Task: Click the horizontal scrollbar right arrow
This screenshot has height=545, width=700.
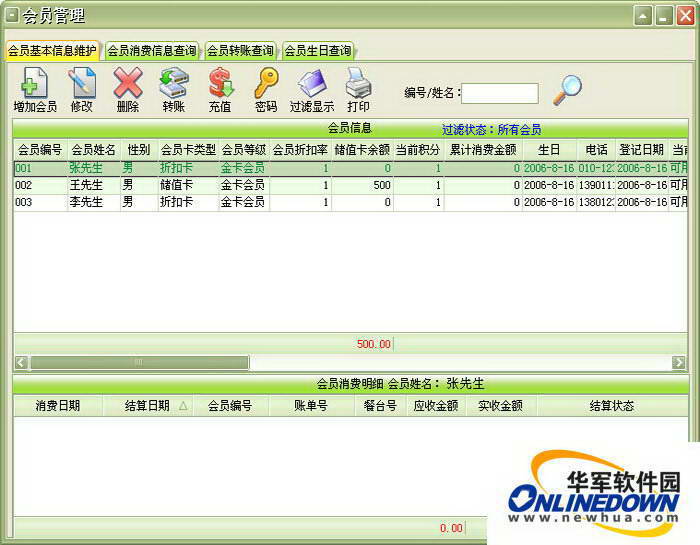Action: click(679, 362)
